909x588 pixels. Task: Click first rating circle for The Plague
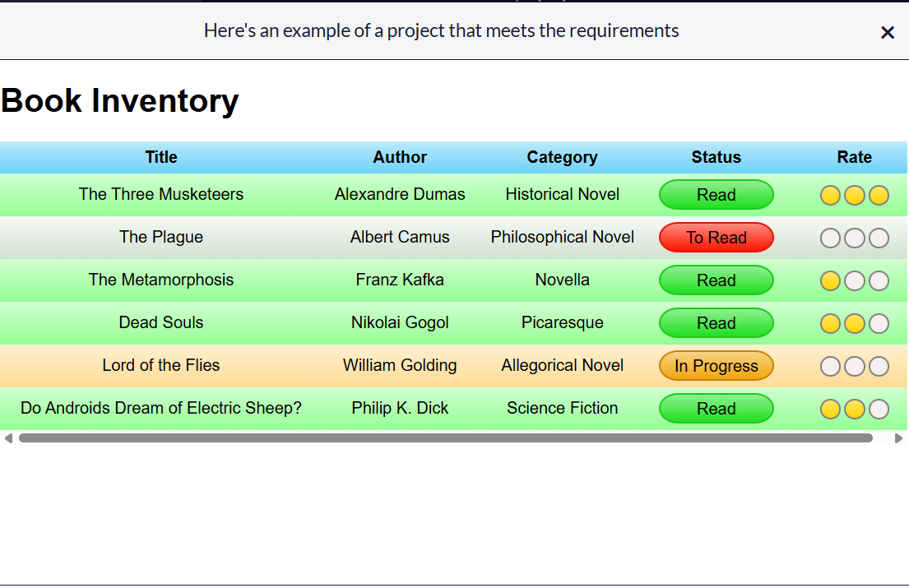pyautogui.click(x=830, y=238)
